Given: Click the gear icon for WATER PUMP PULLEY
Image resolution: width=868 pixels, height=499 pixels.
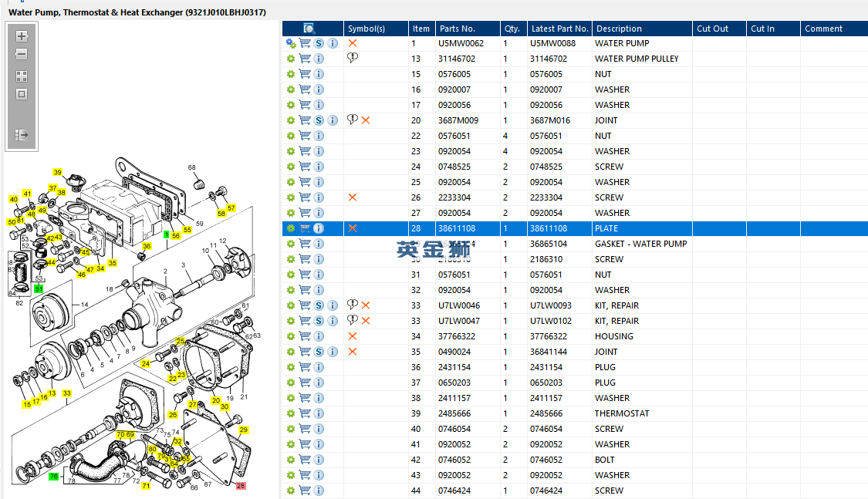Looking at the screenshot, I should [x=291, y=59].
